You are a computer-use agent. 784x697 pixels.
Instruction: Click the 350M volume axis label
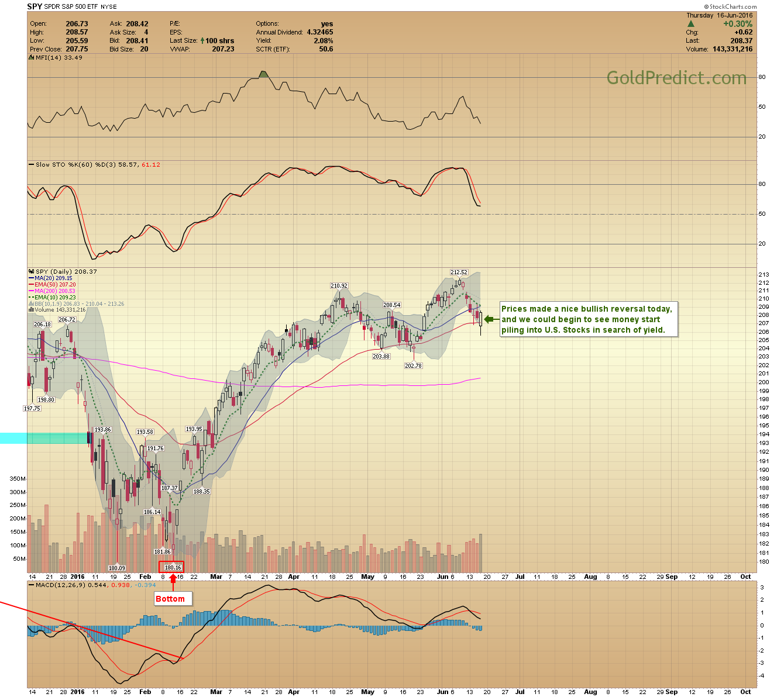coord(18,478)
